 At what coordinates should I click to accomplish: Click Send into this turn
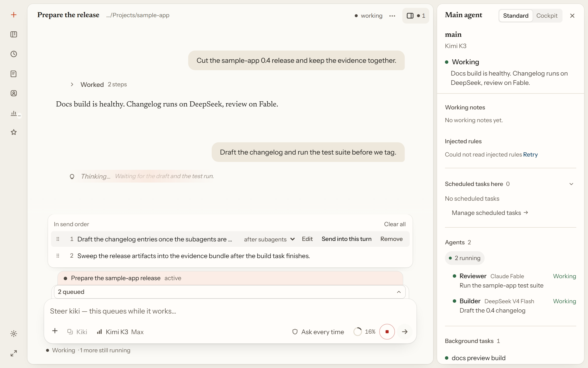(x=346, y=239)
